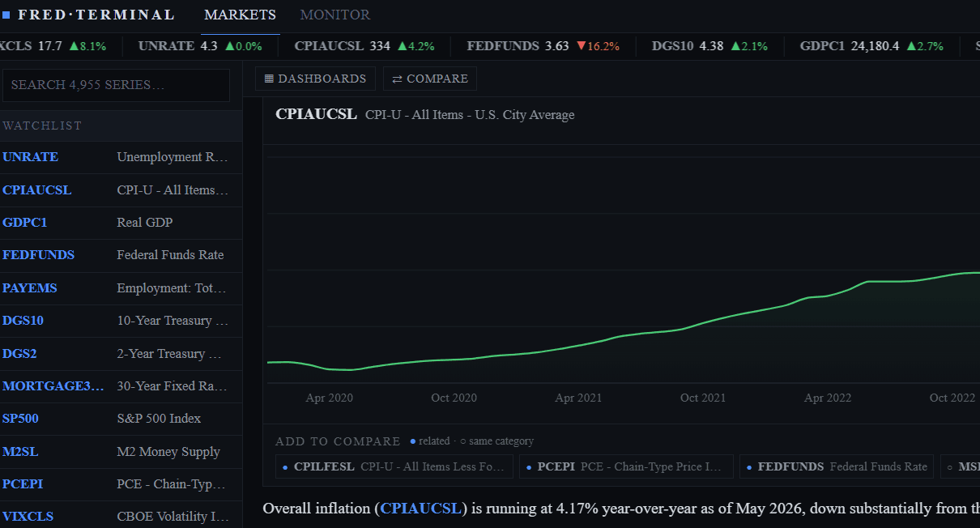Screen dimensions: 980x528
Task: Click GDPC1 24,180.4 ticker entry
Action: pyautogui.click(x=871, y=46)
